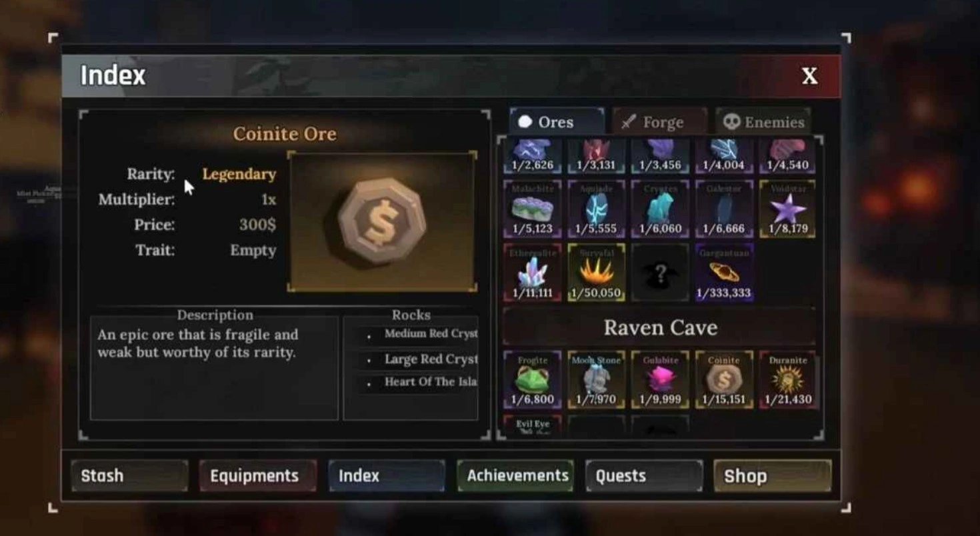Open the Gulabite ore entry
Image resolution: width=980 pixels, height=536 pixels.
click(660, 379)
